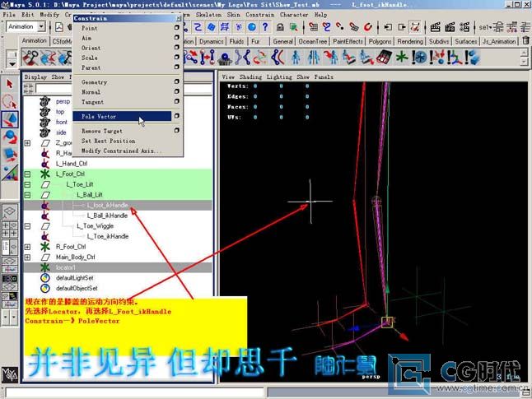532x399 pixels.
Task: Select the Lasso tool in toolbox
Action: pyautogui.click(x=10, y=102)
